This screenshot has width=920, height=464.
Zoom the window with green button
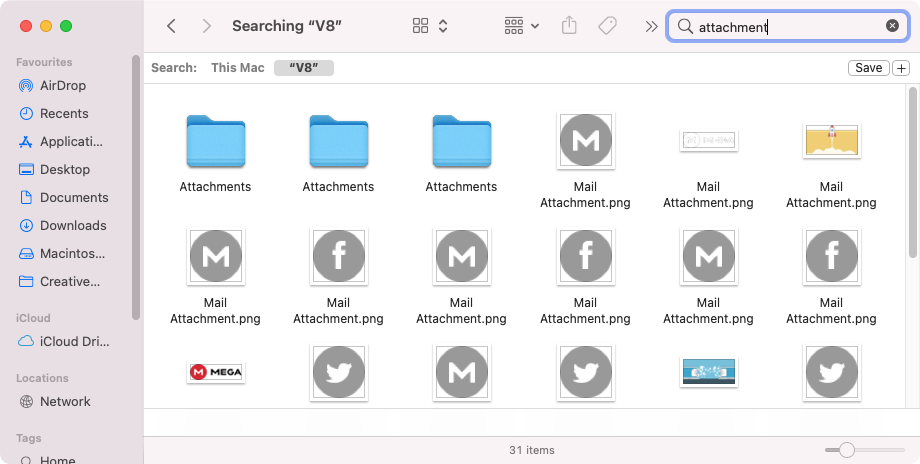coord(66,26)
